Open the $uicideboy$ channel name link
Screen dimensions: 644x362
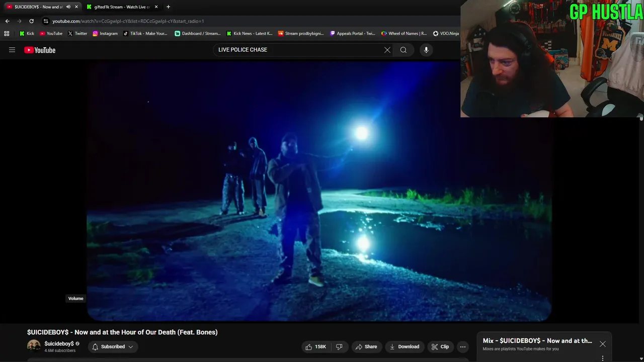59,343
